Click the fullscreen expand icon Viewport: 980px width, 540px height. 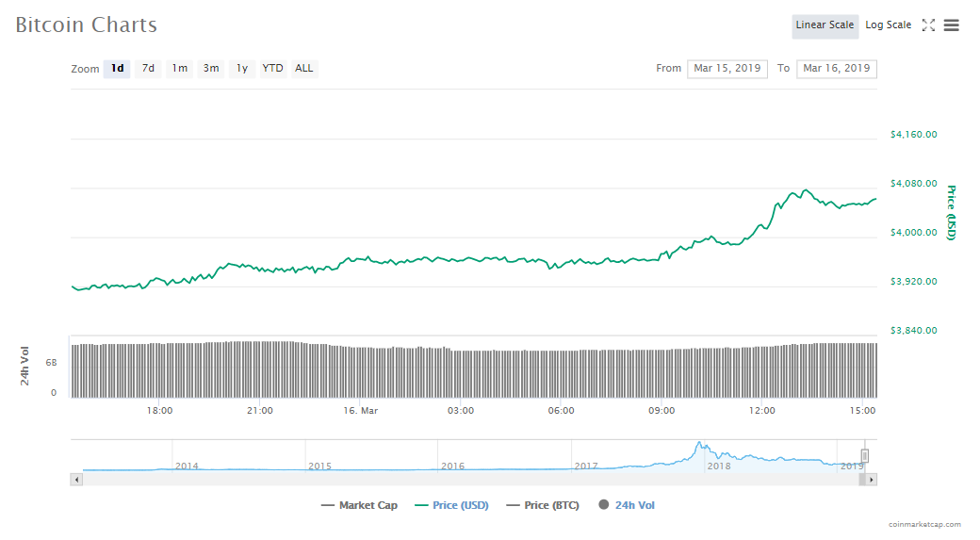tap(928, 25)
